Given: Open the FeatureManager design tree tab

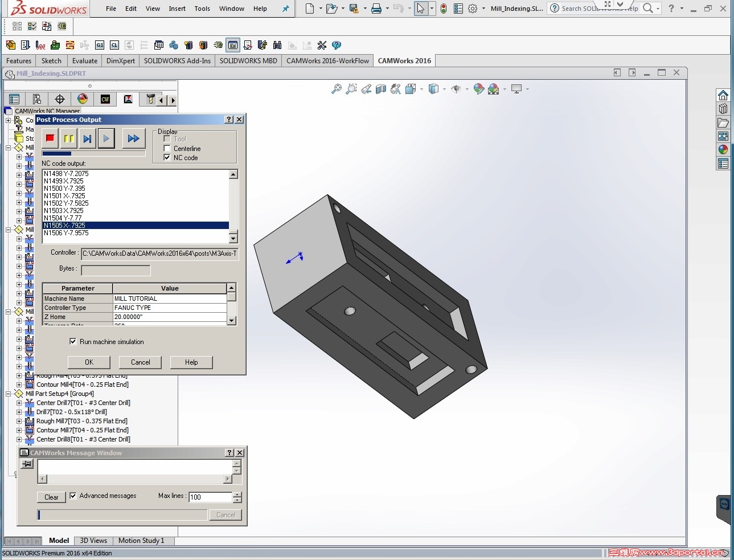Looking at the screenshot, I should 14,99.
